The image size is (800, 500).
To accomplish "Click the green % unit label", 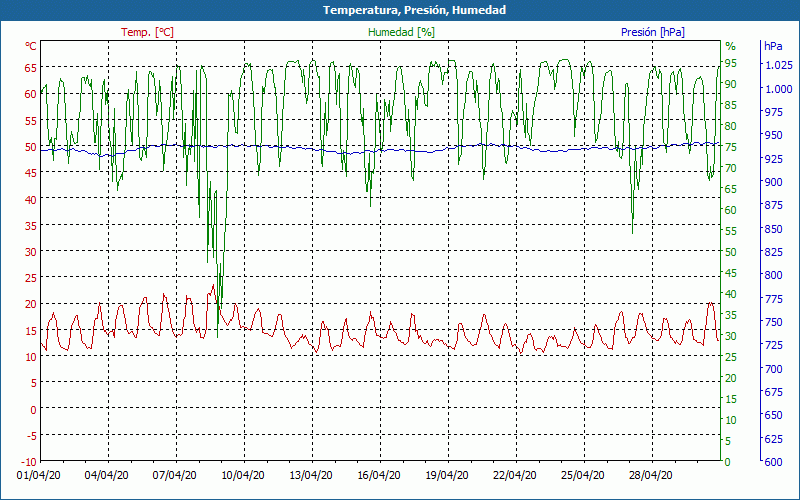I will (731, 46).
